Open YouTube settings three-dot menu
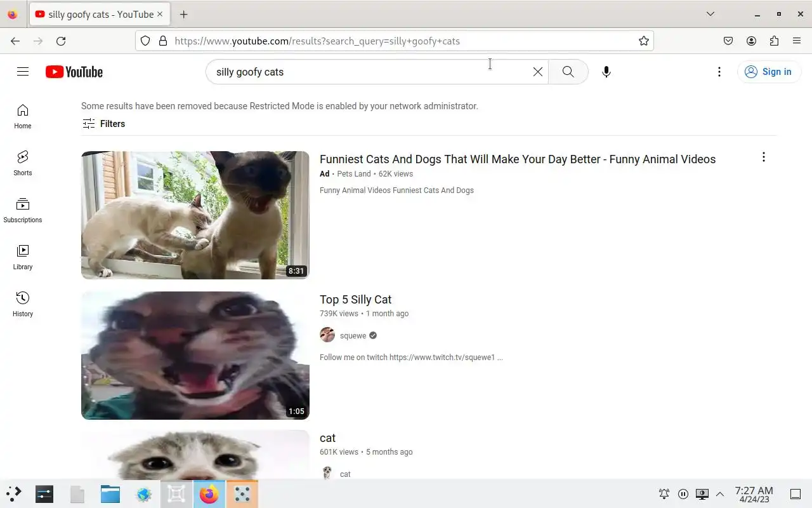Image resolution: width=812 pixels, height=508 pixels. point(719,72)
